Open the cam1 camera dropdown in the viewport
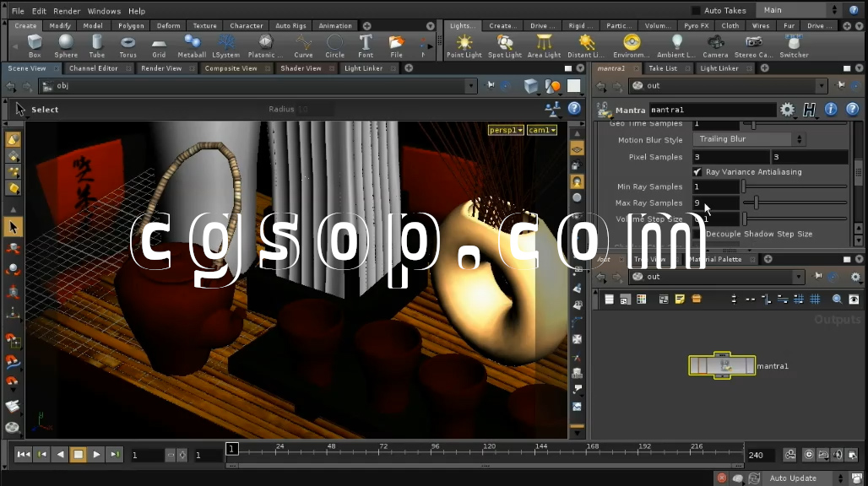868x486 pixels. point(542,130)
